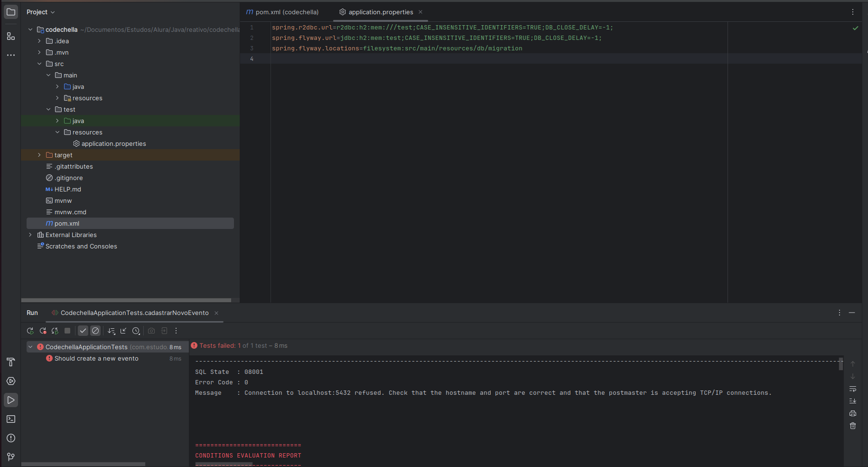Open the Services tool window icon
Screen dimensions: 868x467
tap(11, 381)
